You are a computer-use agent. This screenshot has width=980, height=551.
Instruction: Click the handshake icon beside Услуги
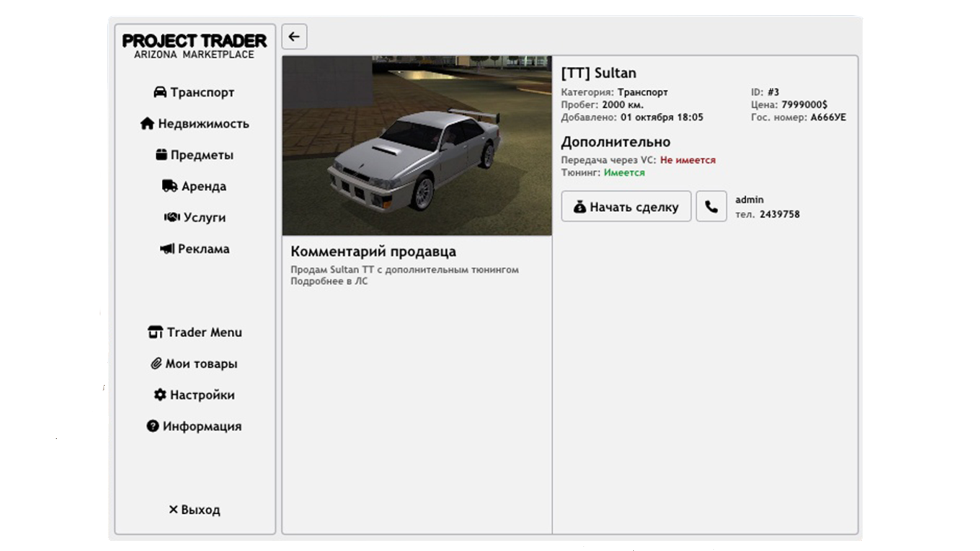click(x=172, y=217)
